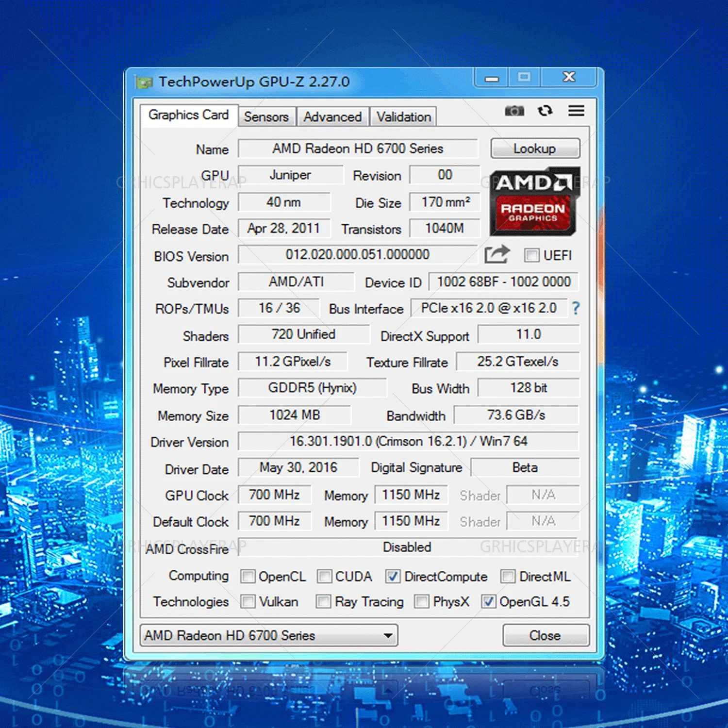Switch to the Validation tab
The height and width of the screenshot is (728, 728).
pyautogui.click(x=403, y=117)
